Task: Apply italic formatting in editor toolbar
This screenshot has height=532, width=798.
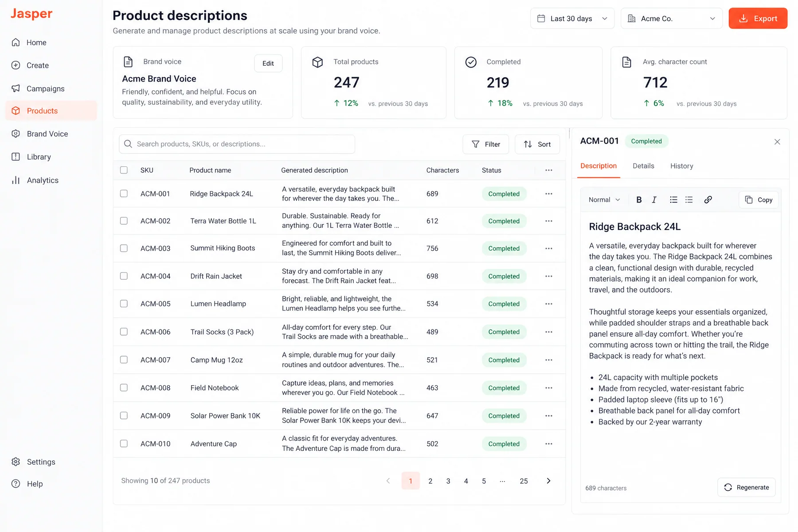Action: pos(654,200)
